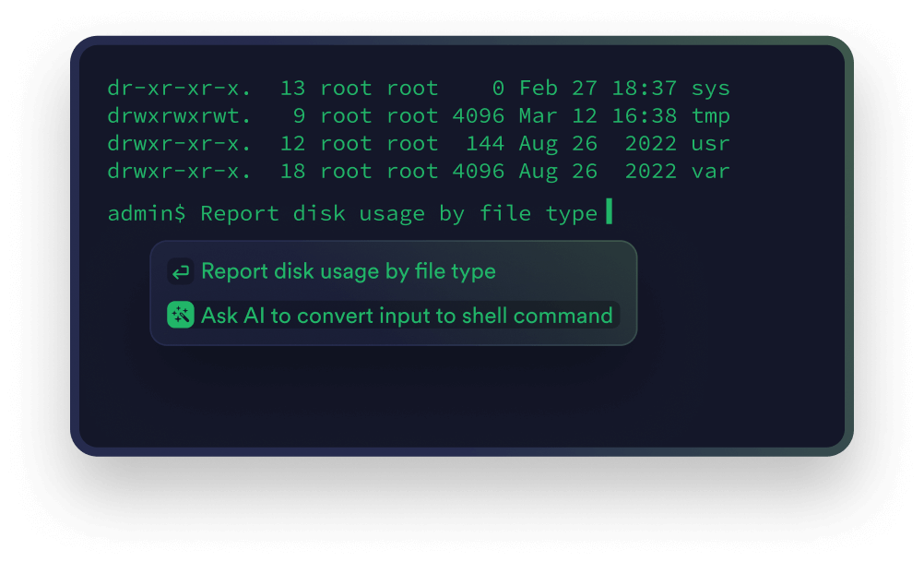Click the green block cursor after the command
Viewport: 924px width, 562px height.
609,213
